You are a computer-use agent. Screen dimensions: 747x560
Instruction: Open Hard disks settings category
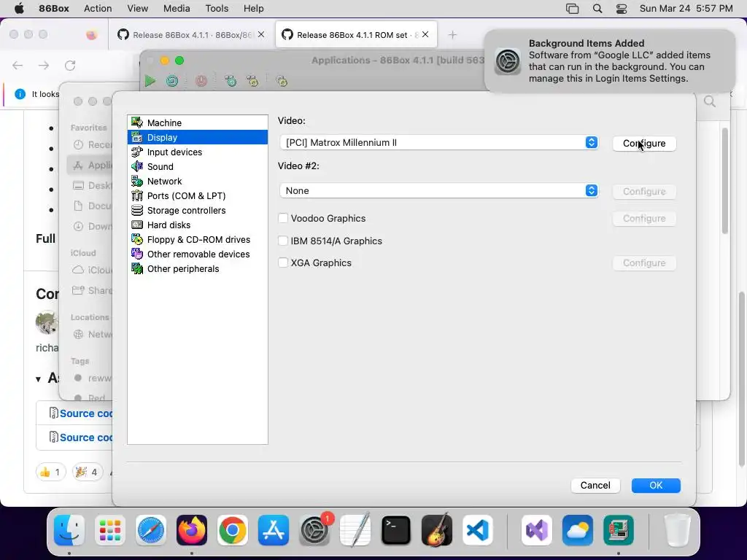(197, 225)
